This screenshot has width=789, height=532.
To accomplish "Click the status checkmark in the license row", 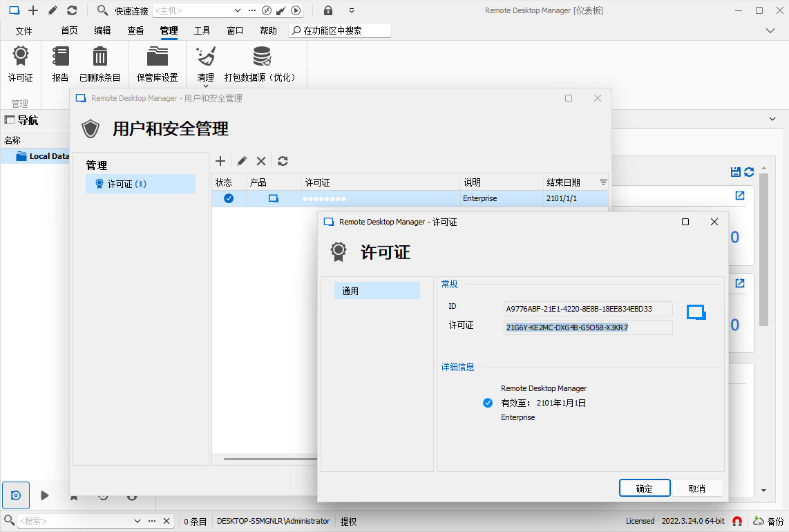I will point(229,198).
